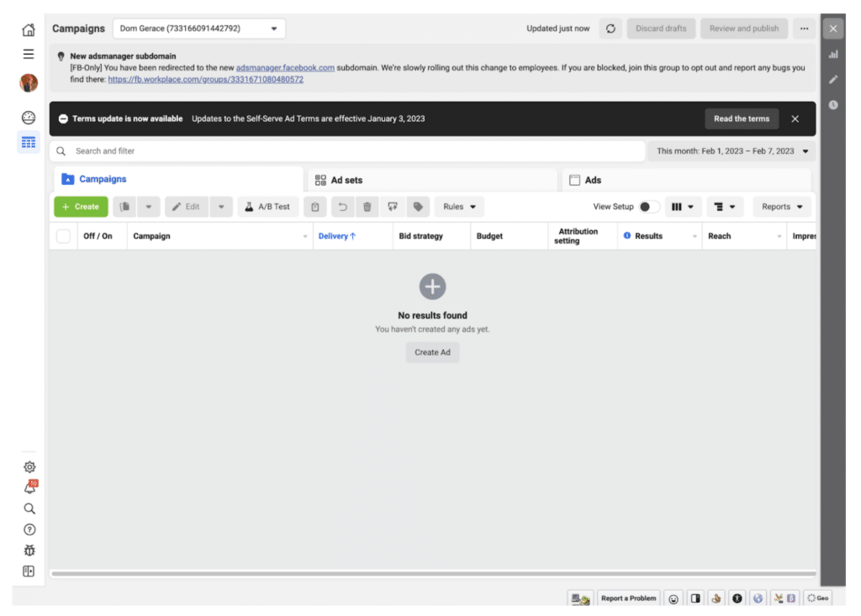Open the help question mark icon
The width and height of the screenshot is (861, 616).
tap(29, 529)
